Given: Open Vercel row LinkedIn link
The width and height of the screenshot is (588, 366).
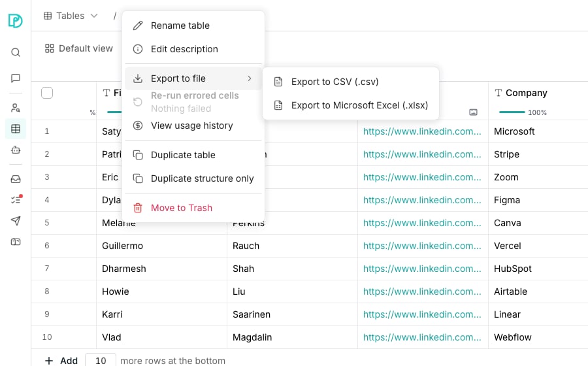Looking at the screenshot, I should tap(422, 246).
